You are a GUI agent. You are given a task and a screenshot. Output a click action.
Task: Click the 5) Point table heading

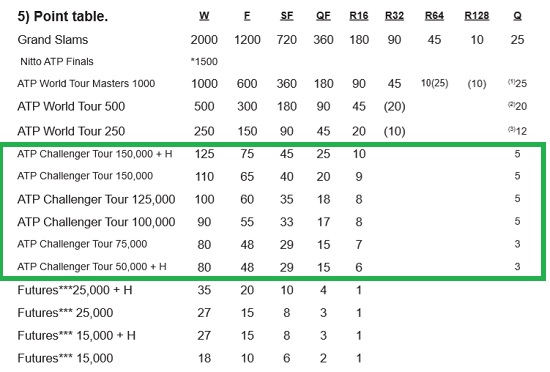pos(62,16)
